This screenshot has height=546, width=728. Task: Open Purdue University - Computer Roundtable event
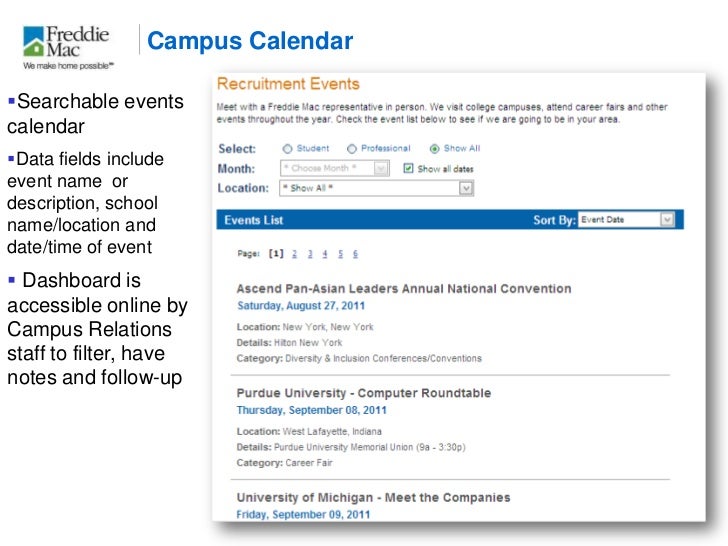(x=364, y=393)
